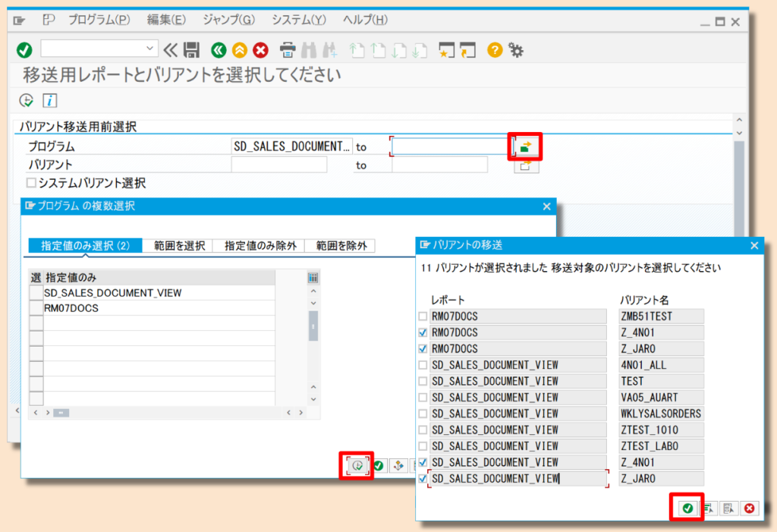Open table settings icon in selection list
Image resolution: width=777 pixels, height=532 pixels.
[313, 278]
